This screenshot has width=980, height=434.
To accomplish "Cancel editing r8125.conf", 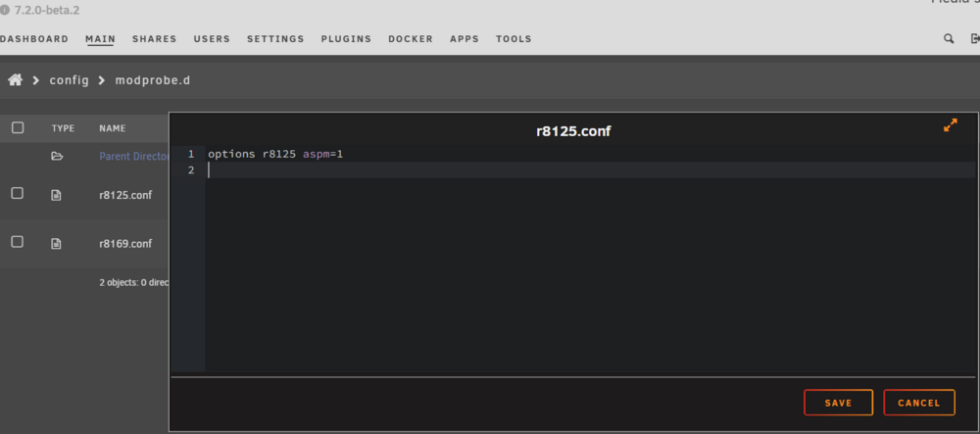I will 919,403.
